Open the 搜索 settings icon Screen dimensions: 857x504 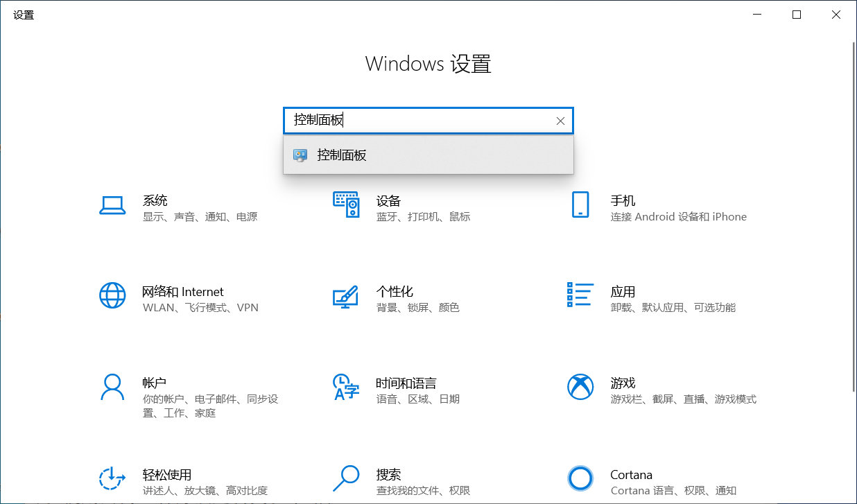click(347, 478)
